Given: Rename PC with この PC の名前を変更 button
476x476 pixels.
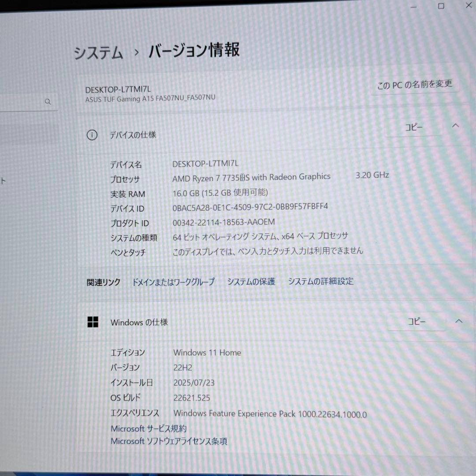Looking at the screenshot, I should coord(415,85).
